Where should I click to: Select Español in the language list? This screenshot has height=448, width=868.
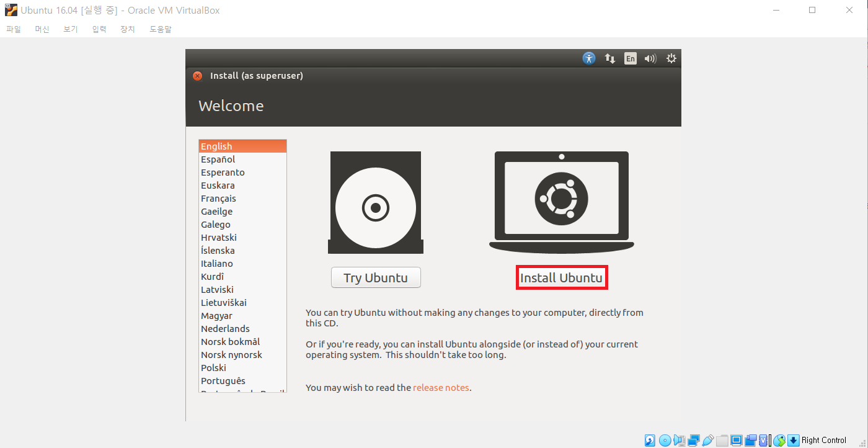242,159
